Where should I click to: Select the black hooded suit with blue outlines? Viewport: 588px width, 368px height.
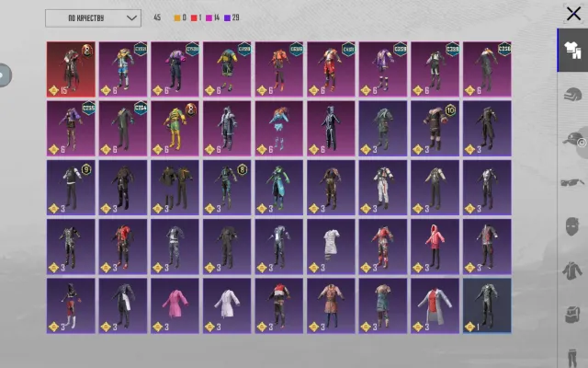[x=331, y=128]
